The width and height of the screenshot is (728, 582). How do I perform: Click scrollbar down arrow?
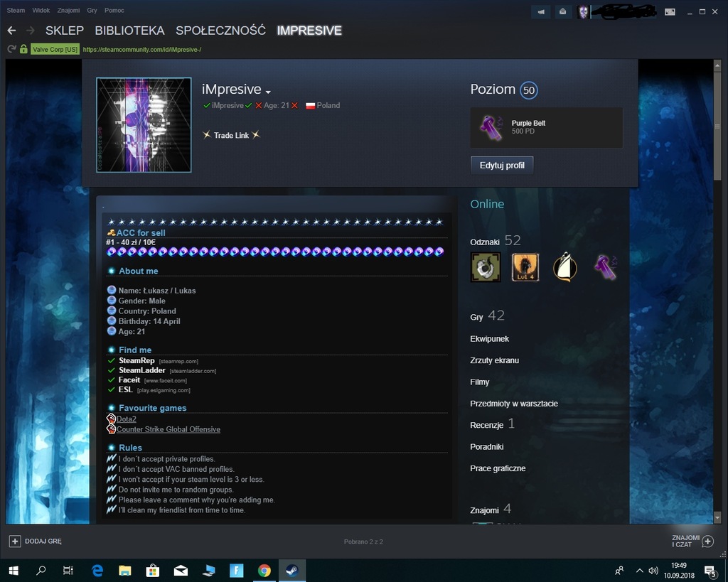pos(717,517)
